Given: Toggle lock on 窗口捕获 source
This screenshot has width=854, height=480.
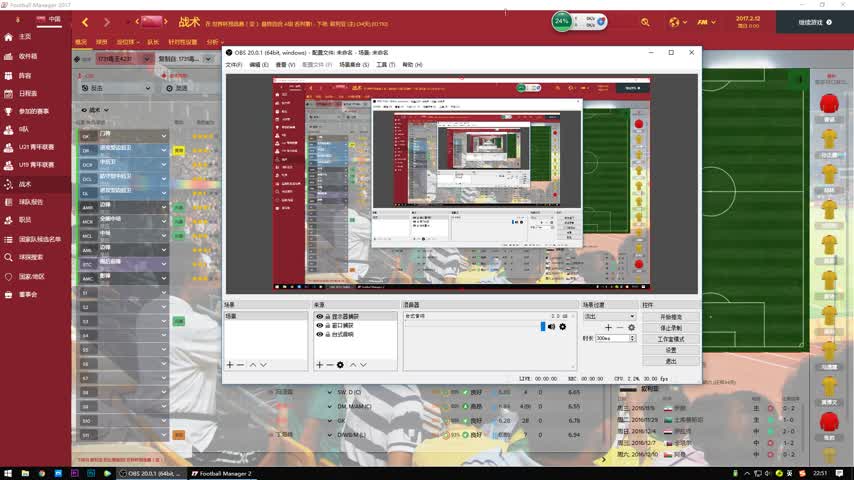Looking at the screenshot, I should click(x=328, y=325).
